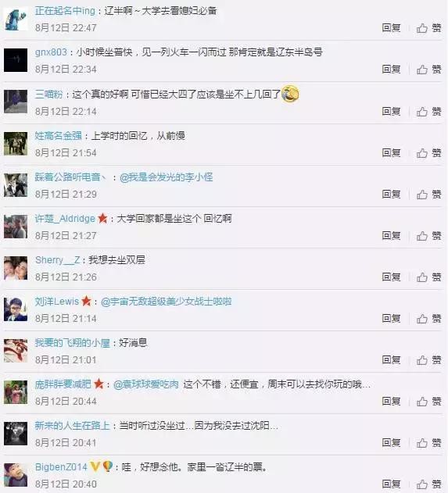Open BigbenZ014's avatar picture
The image size is (448, 493).
[16, 475]
